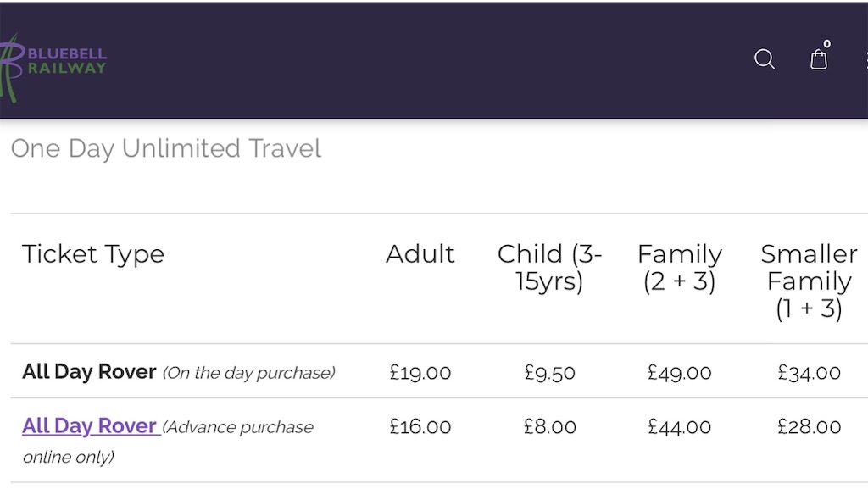Viewport: 868px width, 489px height.
Task: Click the £28.00 advance smaller family price
Action: click(810, 426)
